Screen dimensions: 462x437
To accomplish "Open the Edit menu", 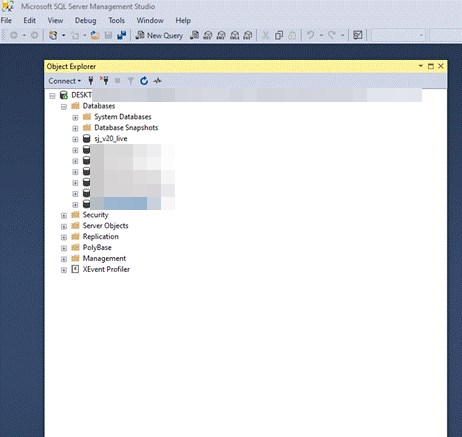I will tap(29, 20).
